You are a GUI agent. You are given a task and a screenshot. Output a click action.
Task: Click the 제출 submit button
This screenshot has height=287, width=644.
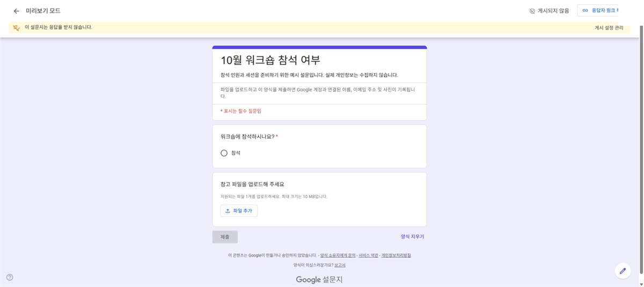pos(225,237)
